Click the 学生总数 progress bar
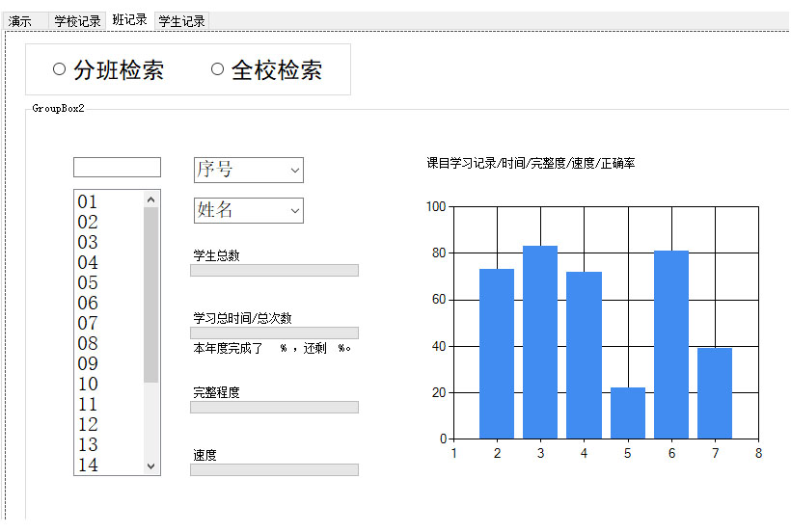Screen dimensions: 791x532 pos(274,271)
